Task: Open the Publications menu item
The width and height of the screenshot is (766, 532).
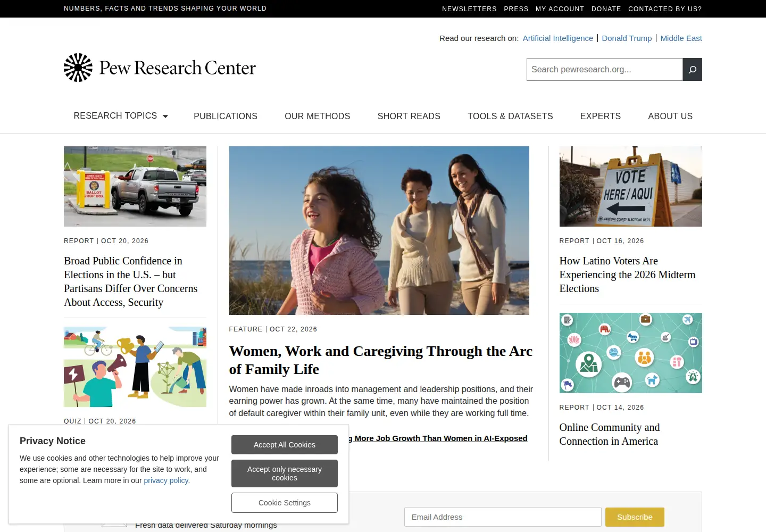Action: (x=226, y=116)
